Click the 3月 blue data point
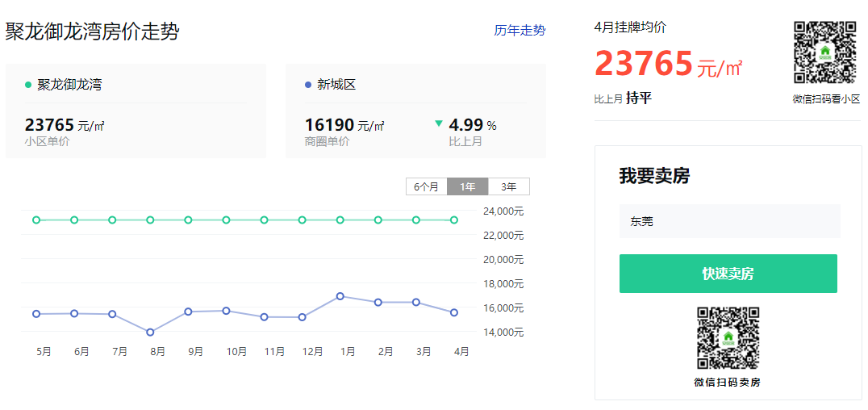The width and height of the screenshot is (868, 410). click(416, 303)
